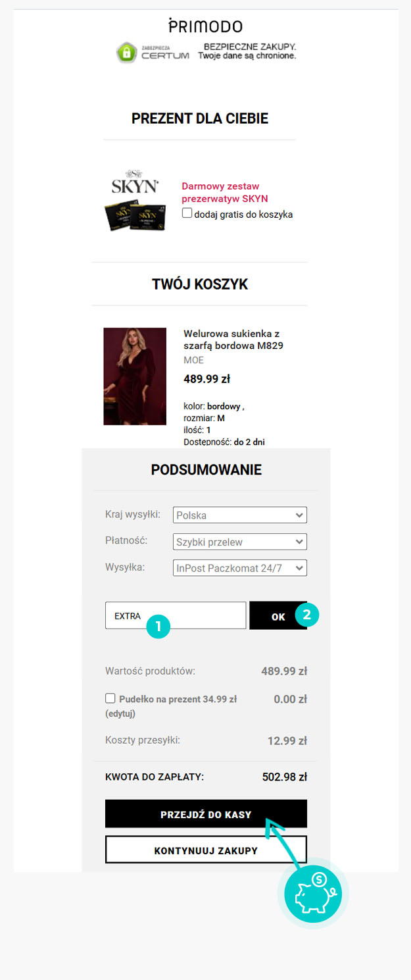Image resolution: width=411 pixels, height=980 pixels.
Task: Click the SKYN brand logo
Action: click(x=134, y=182)
